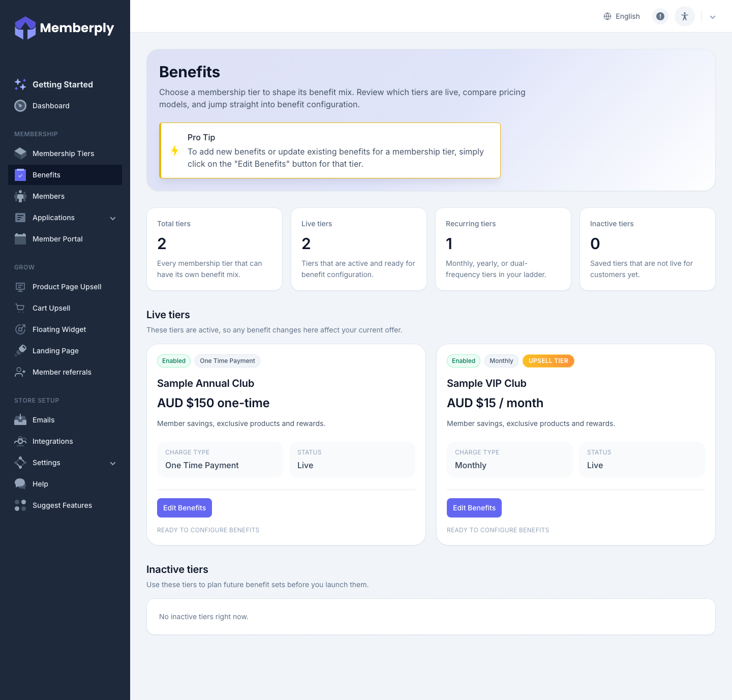Click the Memberply logo icon

coord(25,28)
